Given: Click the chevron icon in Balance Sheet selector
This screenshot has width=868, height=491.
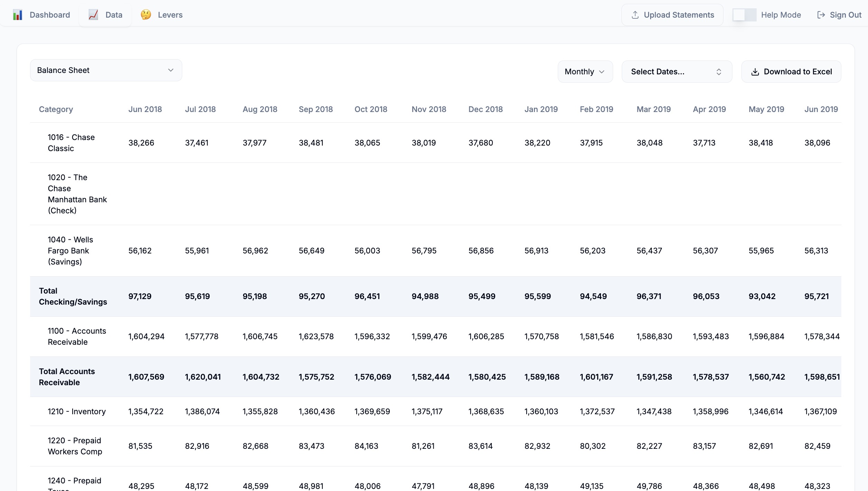Looking at the screenshot, I should point(170,70).
